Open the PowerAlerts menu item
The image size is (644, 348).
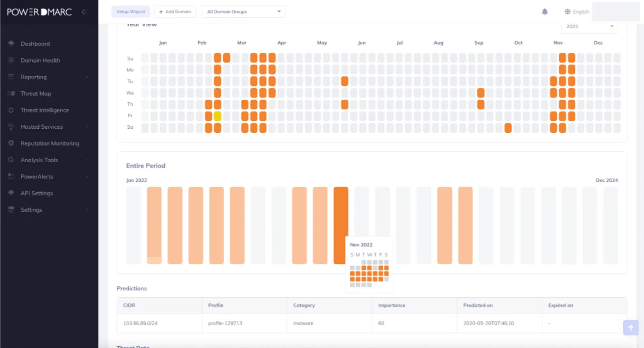tap(49, 177)
